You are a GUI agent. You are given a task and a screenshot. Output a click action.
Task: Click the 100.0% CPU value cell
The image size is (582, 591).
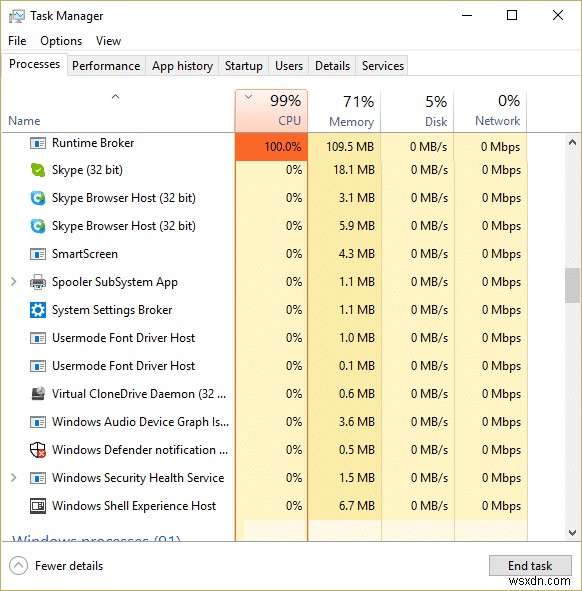point(271,147)
